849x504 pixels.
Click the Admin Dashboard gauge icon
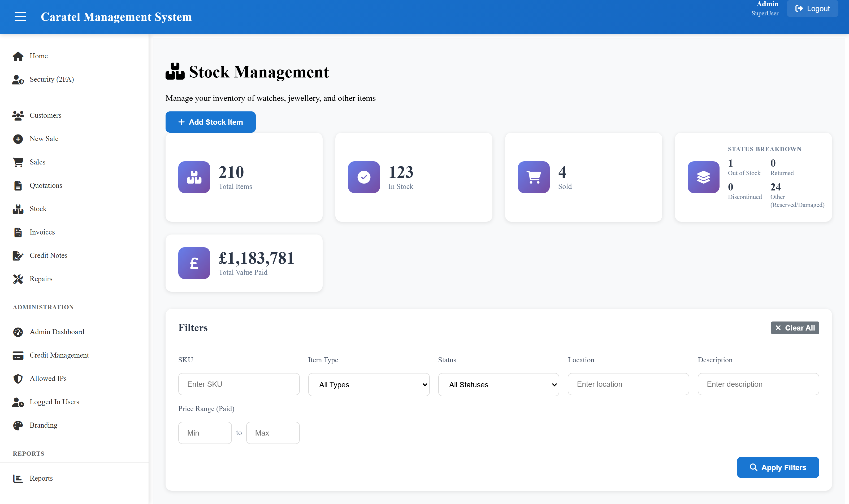(x=18, y=332)
